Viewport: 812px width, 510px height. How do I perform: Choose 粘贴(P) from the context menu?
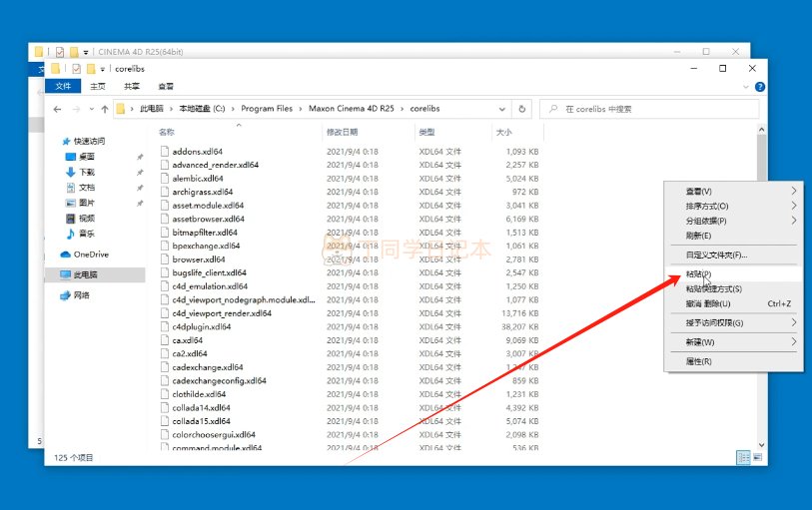pos(698,273)
